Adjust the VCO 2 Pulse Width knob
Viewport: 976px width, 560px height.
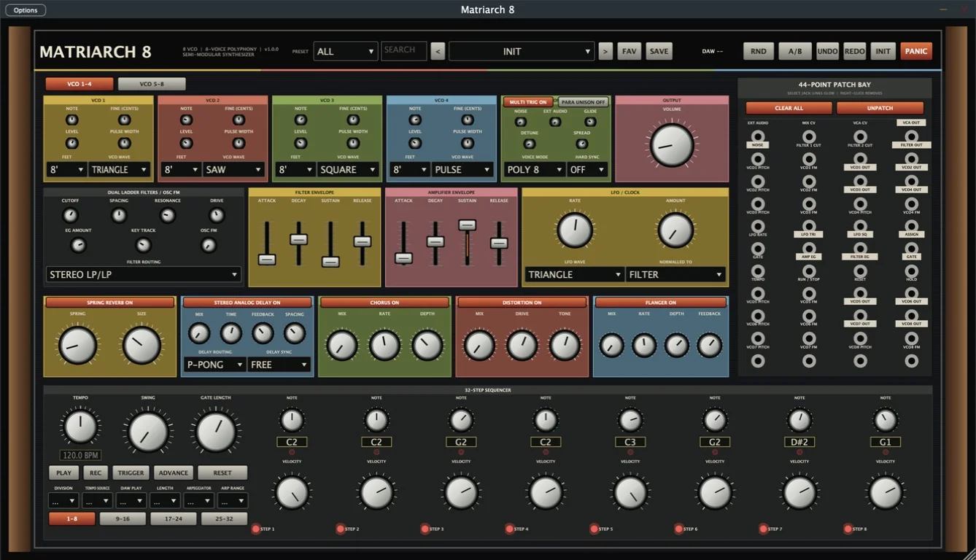[239, 143]
